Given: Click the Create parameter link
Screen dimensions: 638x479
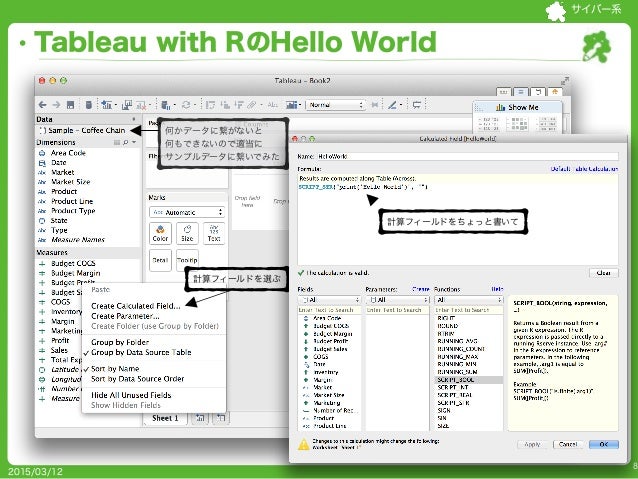Looking at the screenshot, I should 421,289.
